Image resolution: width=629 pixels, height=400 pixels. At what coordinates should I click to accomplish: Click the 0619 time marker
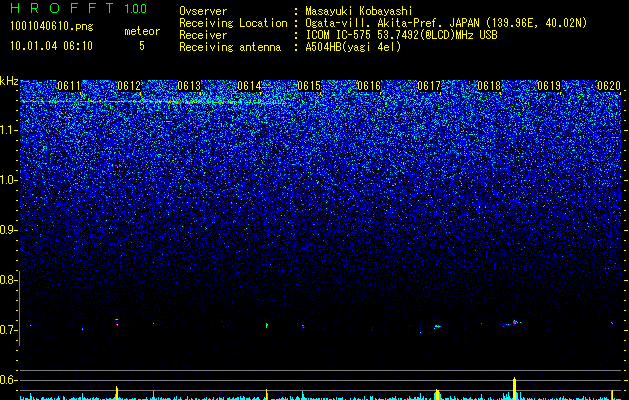(549, 86)
